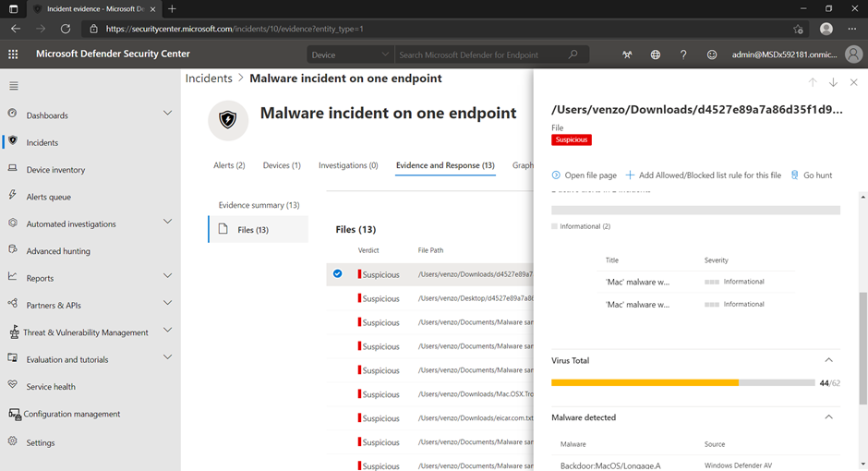The width and height of the screenshot is (868, 471).
Task: Open first 'Mac' malware alert row
Action: 696,282
